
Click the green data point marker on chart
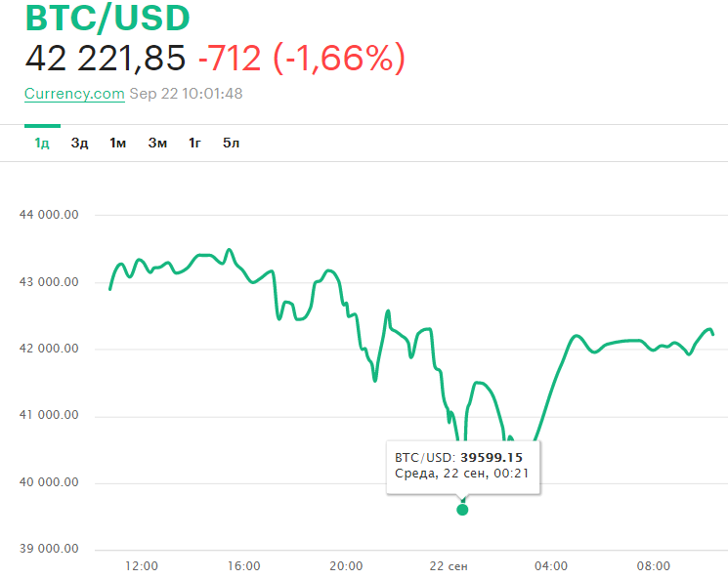462,509
